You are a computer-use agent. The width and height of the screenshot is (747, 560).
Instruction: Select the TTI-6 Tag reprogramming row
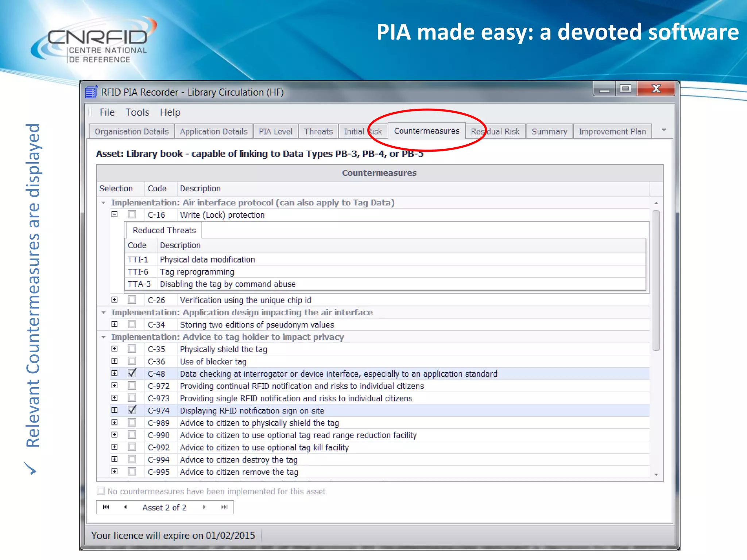pos(385,272)
